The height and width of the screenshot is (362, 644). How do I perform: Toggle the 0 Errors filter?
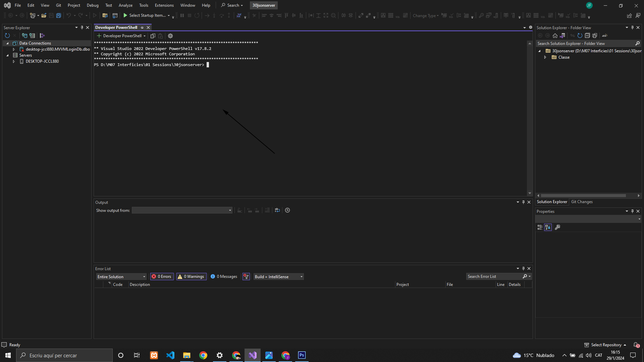(162, 277)
